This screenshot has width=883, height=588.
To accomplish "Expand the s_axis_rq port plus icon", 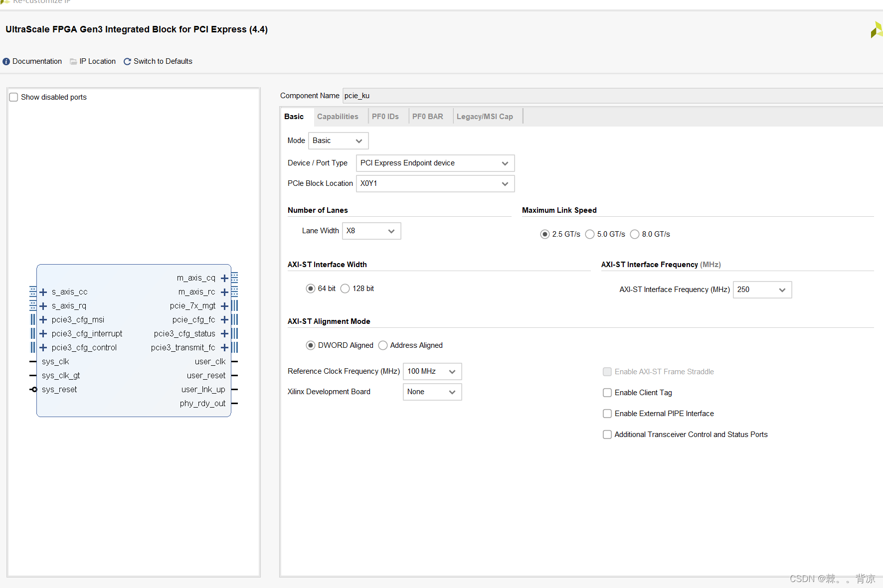I will pyautogui.click(x=43, y=306).
